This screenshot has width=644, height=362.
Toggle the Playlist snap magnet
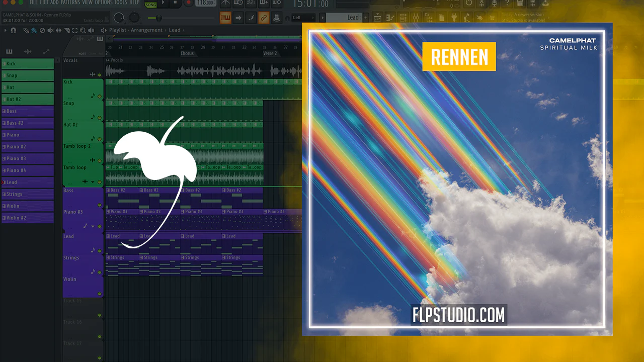coord(13,30)
